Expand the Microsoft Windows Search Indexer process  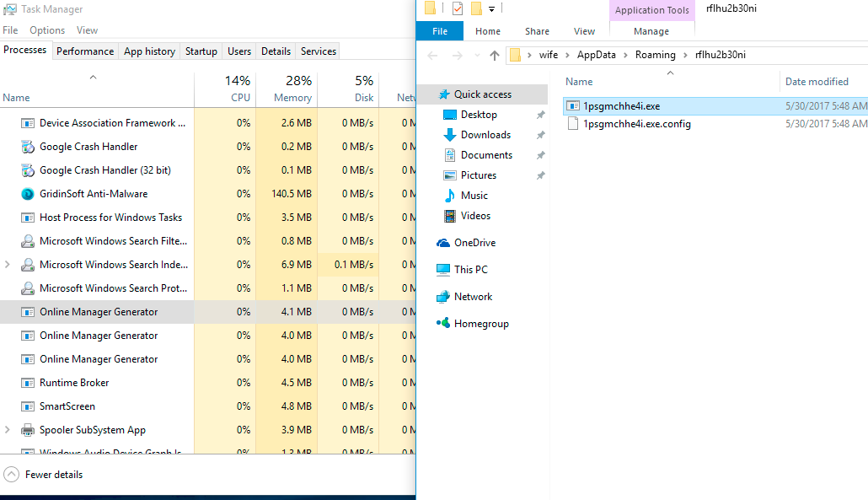(x=8, y=265)
